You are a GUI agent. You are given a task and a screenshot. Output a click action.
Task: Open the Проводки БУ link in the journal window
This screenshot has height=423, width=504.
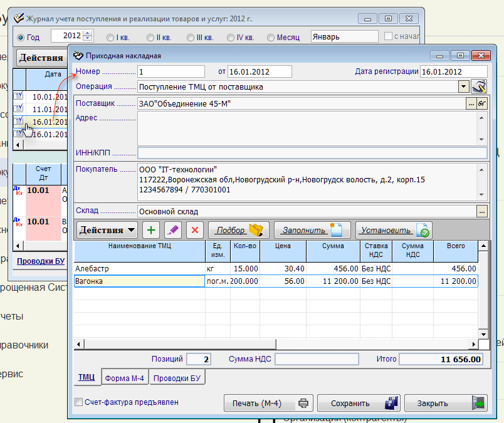[41, 261]
